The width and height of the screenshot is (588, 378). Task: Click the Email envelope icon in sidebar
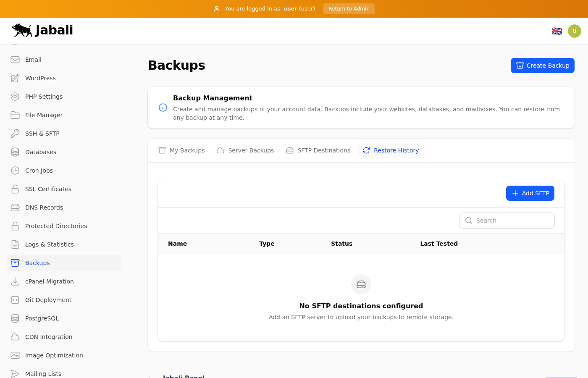(15, 60)
